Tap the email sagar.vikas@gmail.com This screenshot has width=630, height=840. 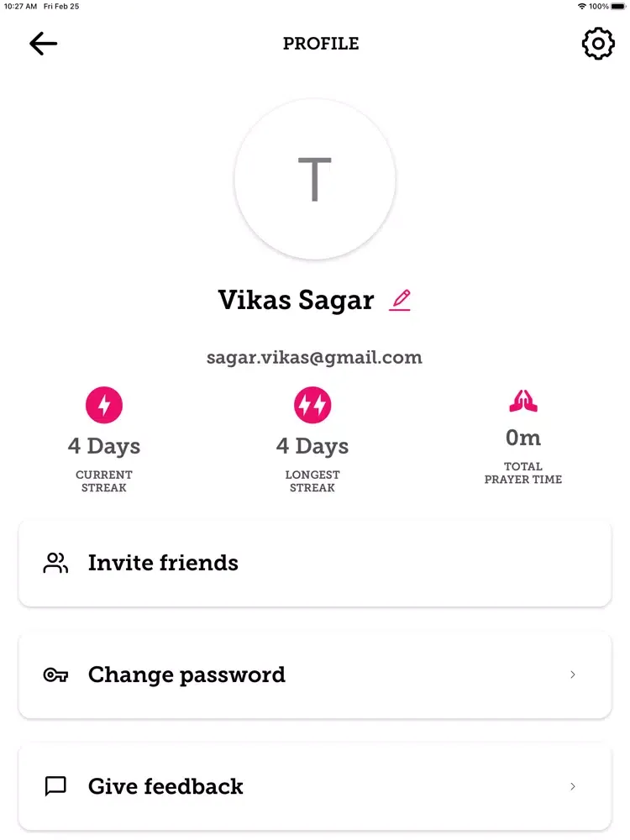tap(314, 357)
